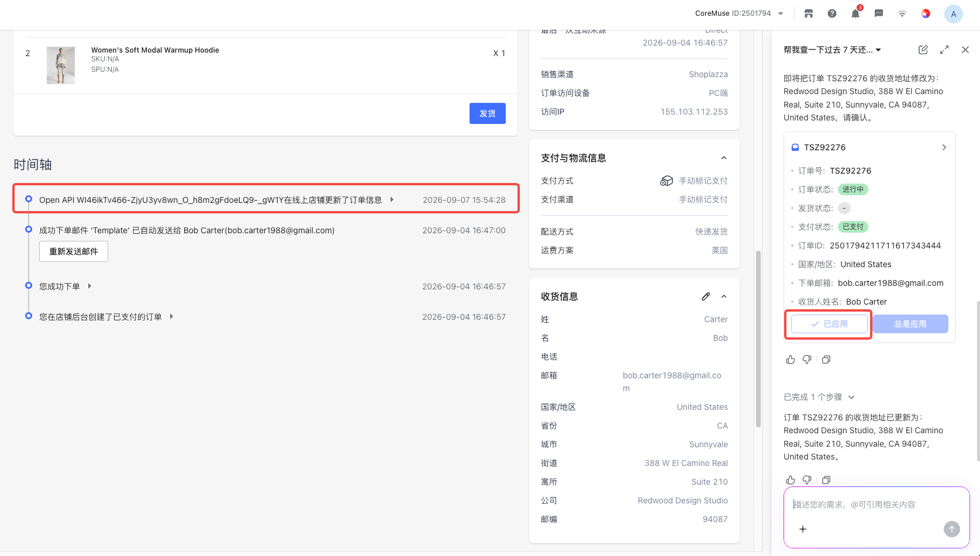Send the message with arrow button

[952, 529]
